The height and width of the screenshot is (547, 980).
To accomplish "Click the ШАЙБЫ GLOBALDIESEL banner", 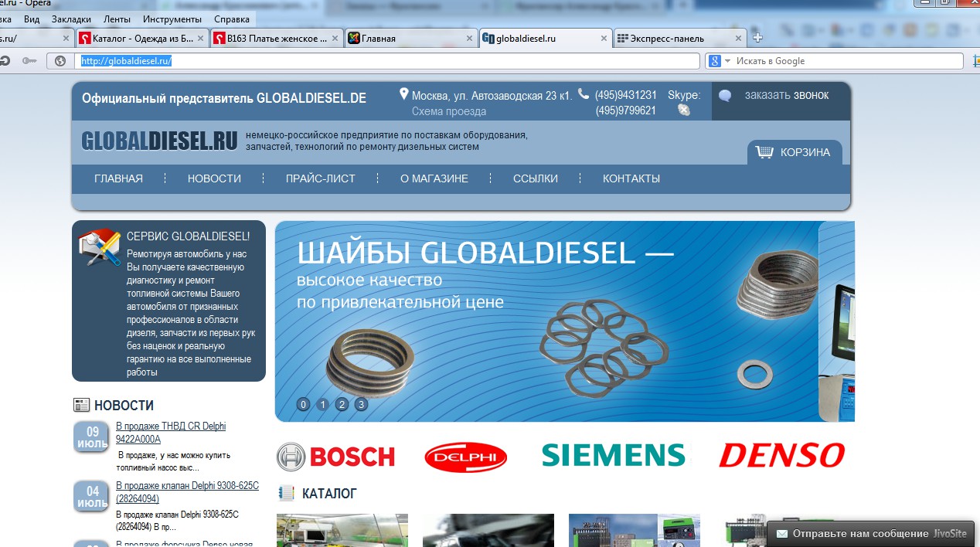I will (547, 321).
